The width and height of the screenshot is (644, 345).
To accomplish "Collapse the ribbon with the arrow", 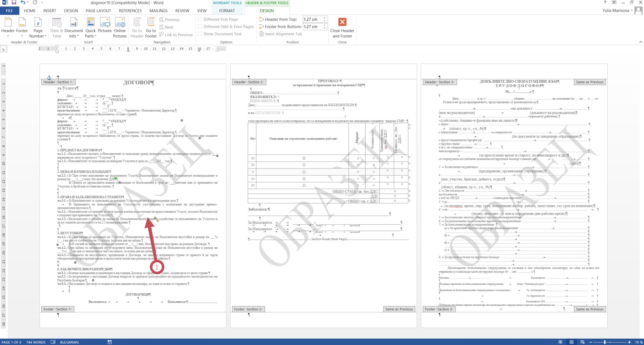I will (x=641, y=42).
